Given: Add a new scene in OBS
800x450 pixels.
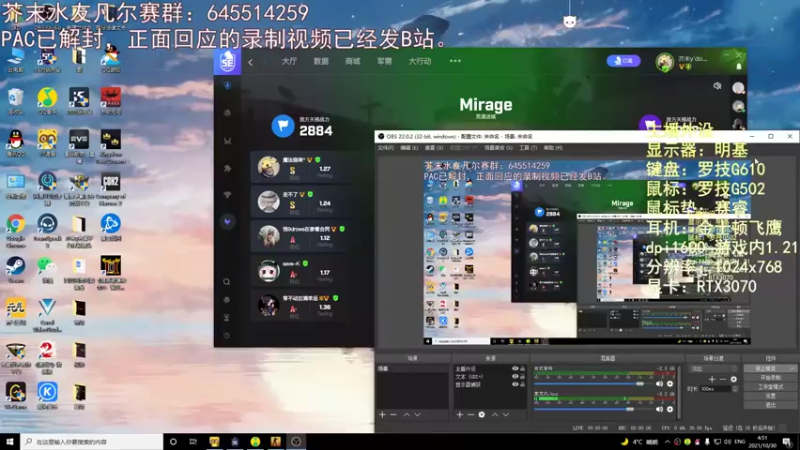Looking at the screenshot, I should pyautogui.click(x=382, y=415).
